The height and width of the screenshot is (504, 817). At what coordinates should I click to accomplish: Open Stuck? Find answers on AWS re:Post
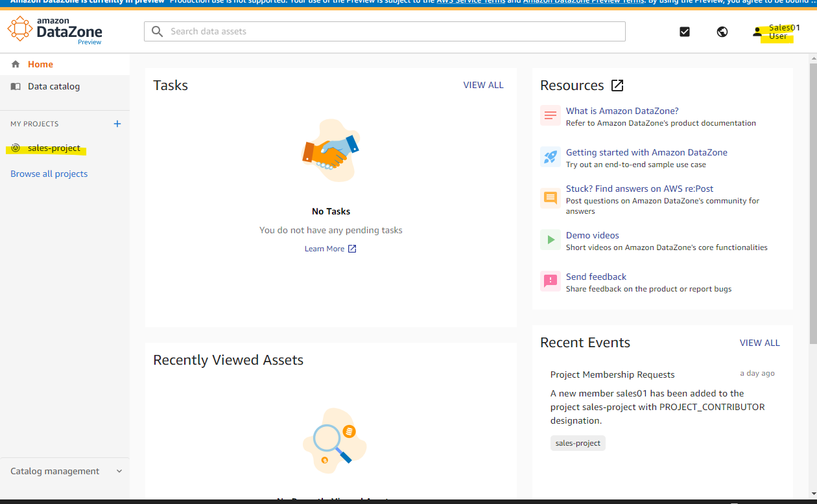pos(639,189)
